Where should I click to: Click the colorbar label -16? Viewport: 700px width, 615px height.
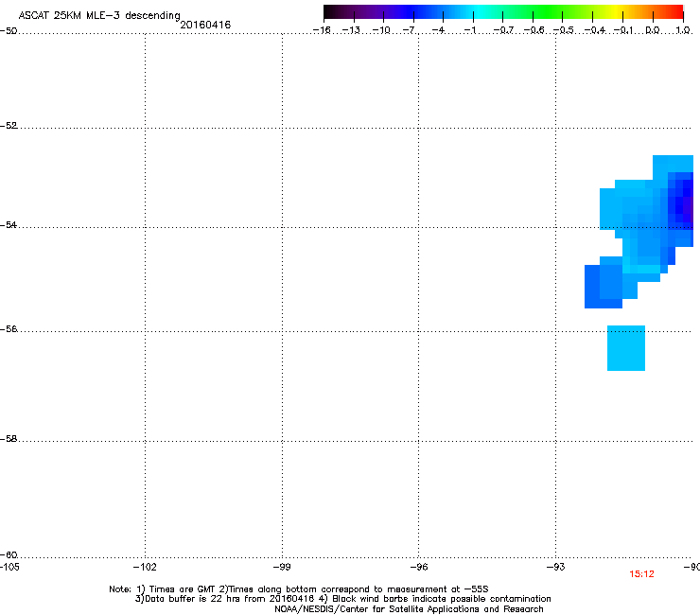[x=322, y=30]
